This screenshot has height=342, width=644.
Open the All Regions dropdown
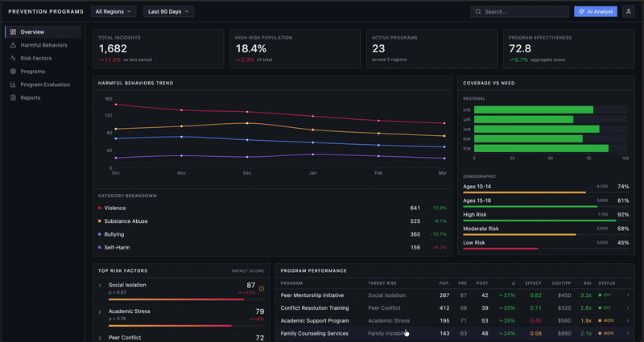coord(114,12)
